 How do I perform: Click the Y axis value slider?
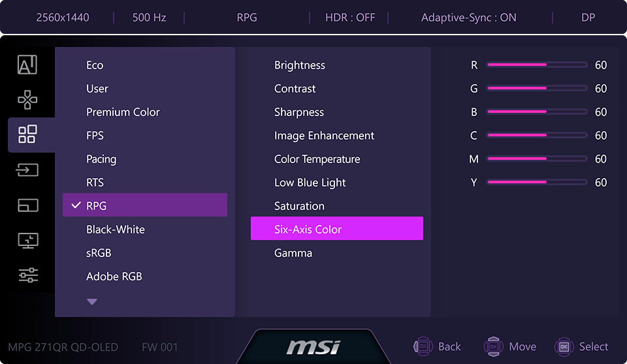tap(537, 183)
